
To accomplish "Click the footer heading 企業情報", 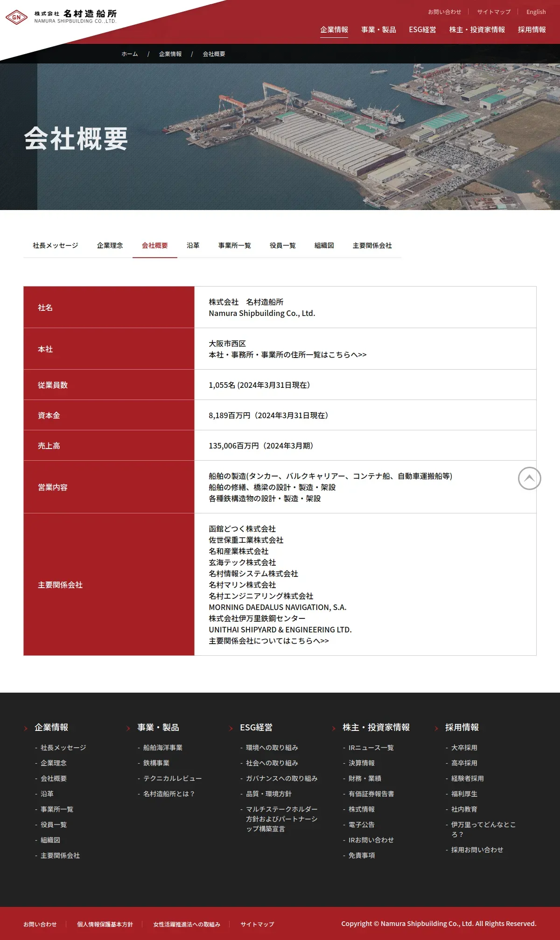I will pyautogui.click(x=51, y=727).
